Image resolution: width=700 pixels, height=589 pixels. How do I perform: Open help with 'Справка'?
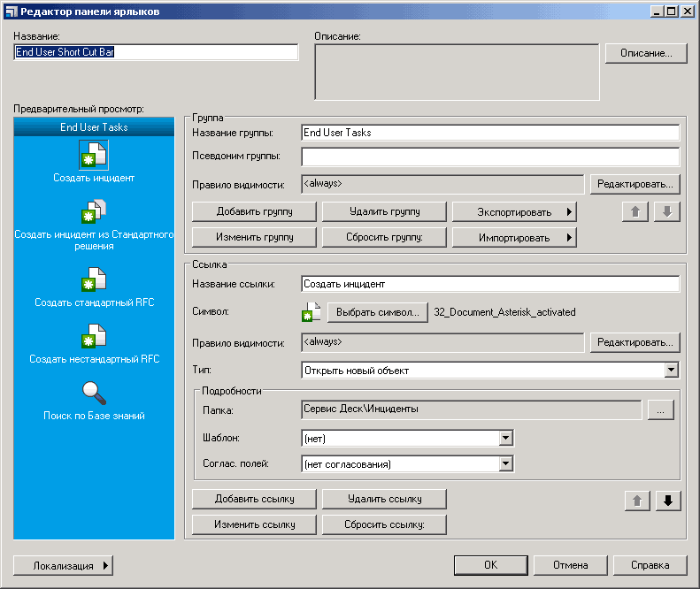pos(650,565)
